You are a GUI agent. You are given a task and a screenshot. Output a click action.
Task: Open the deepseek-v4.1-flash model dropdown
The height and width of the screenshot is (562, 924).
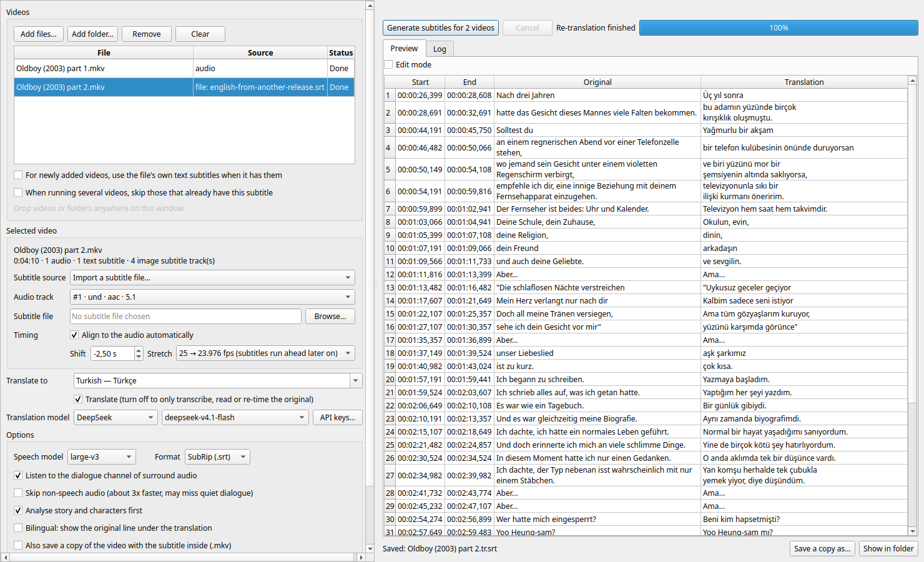[235, 418]
